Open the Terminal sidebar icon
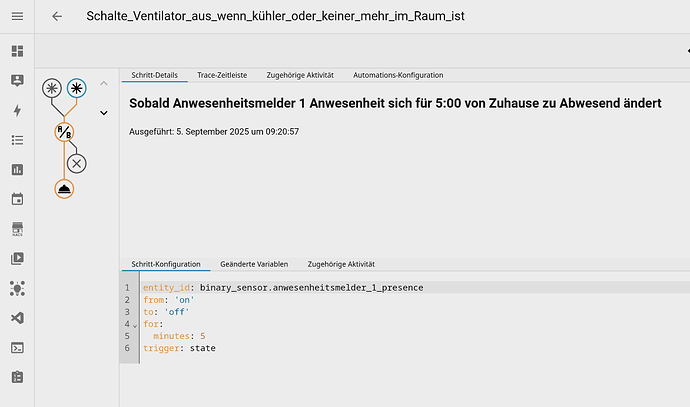690x407 pixels. coord(17,347)
